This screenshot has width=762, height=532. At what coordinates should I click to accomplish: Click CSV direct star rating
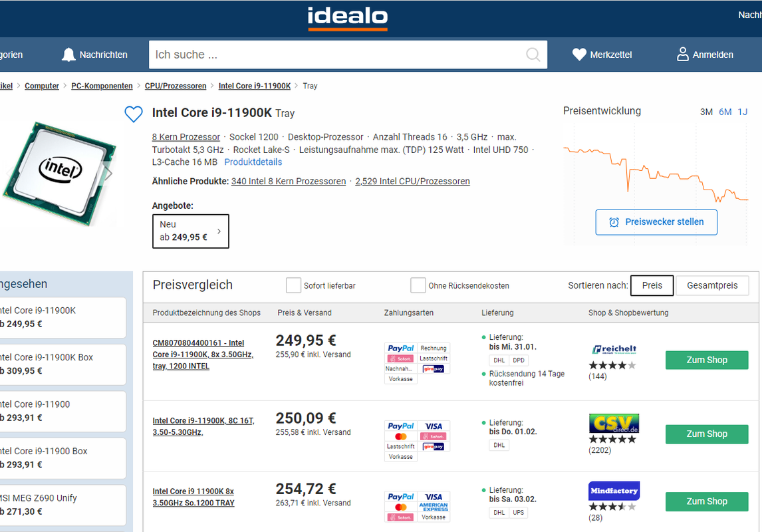[x=612, y=439]
